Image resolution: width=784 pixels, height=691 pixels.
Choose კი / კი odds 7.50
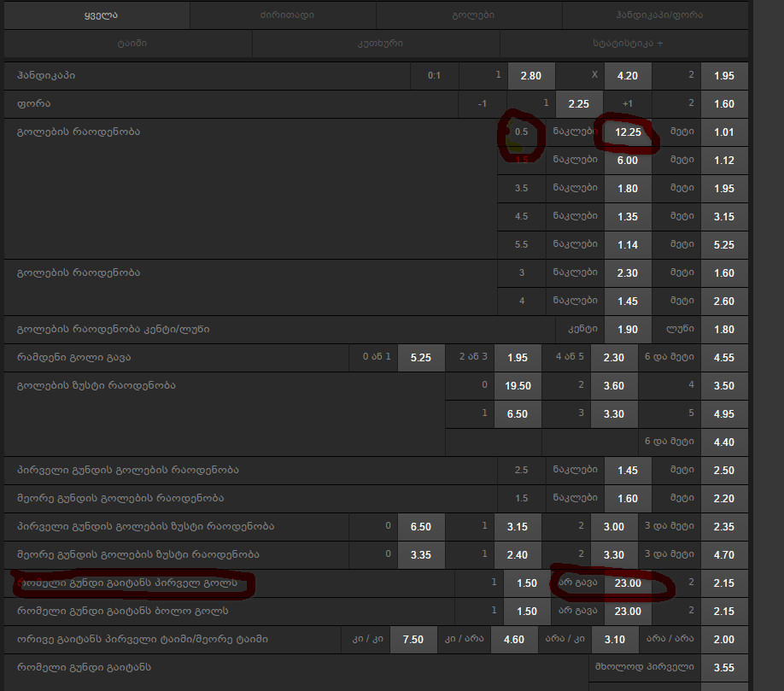[x=413, y=639]
